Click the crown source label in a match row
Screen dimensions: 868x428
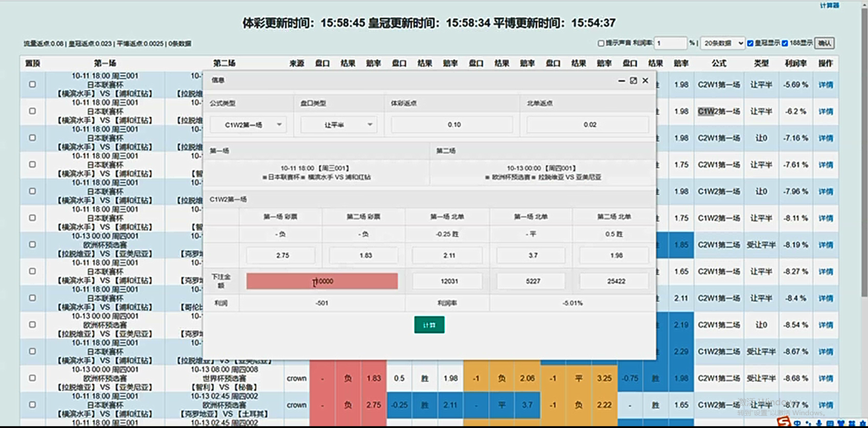coord(296,378)
